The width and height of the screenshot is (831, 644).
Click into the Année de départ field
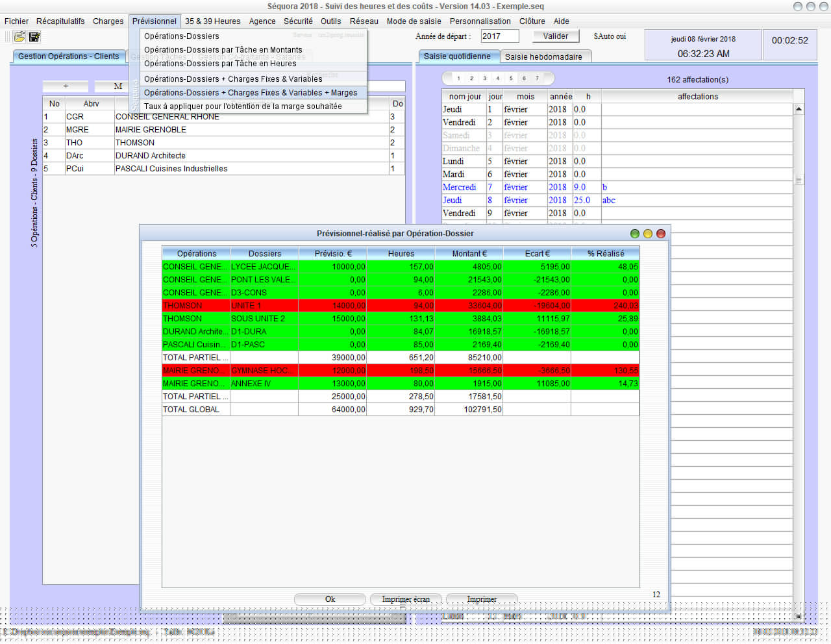coord(499,36)
